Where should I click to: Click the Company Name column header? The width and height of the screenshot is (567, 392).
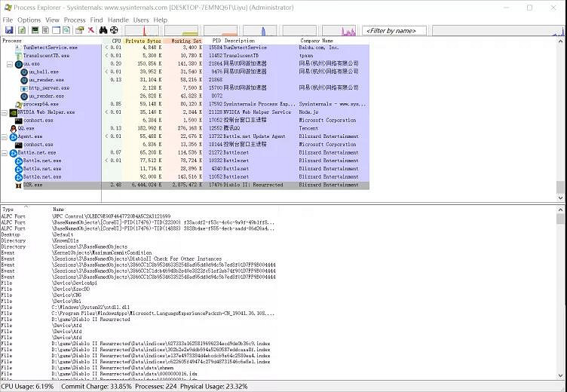[x=317, y=41]
